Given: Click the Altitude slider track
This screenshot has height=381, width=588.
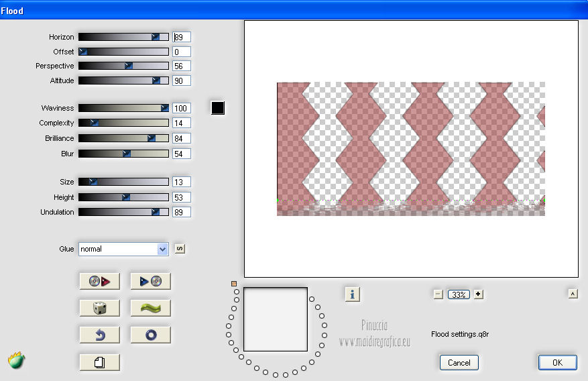Looking at the screenshot, I should coord(123,80).
